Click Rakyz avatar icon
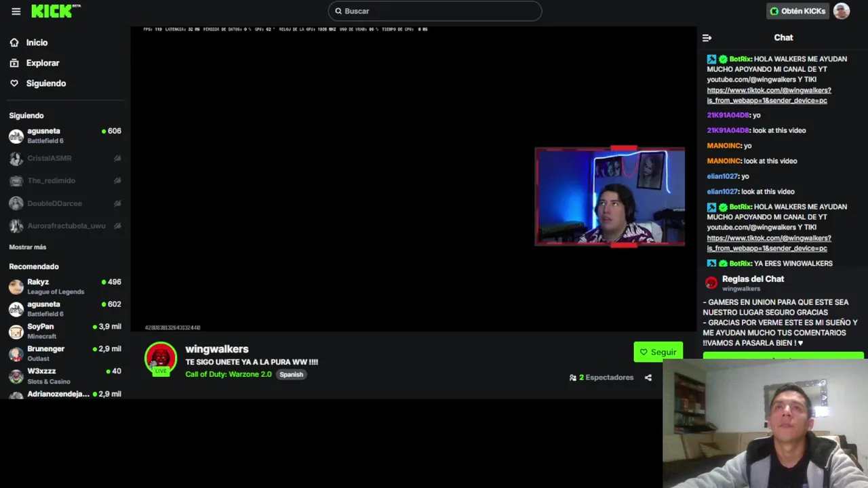The image size is (868, 488). pyautogui.click(x=16, y=286)
